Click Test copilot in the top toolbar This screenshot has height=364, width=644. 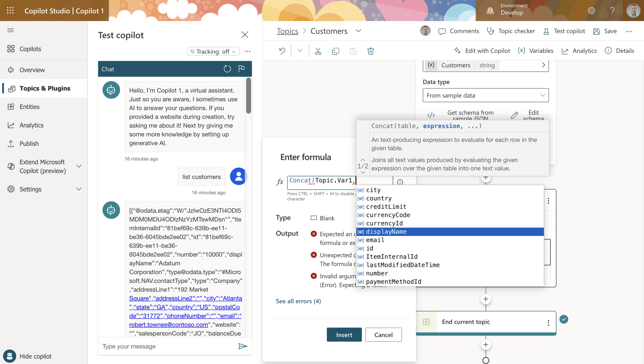[x=564, y=31]
